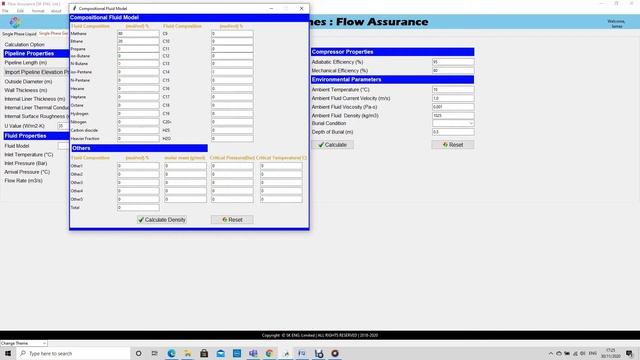
Task: Open File Explorer from the taskbar
Action: coord(188,353)
